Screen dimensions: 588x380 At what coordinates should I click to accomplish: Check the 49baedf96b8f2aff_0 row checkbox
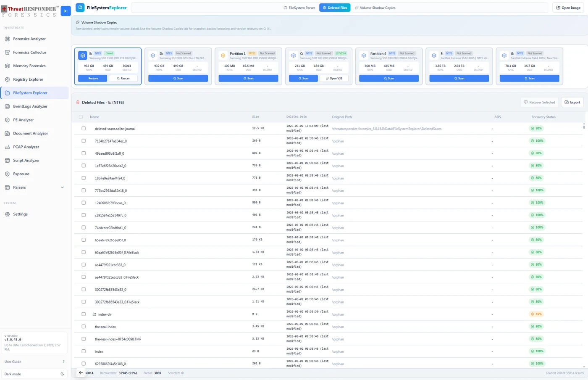click(83, 153)
